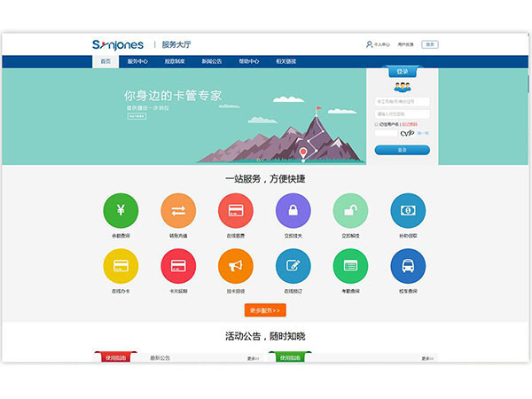532x399 pixels.
Task: Open the orange transfer arrows recharge icon
Action: click(x=178, y=210)
